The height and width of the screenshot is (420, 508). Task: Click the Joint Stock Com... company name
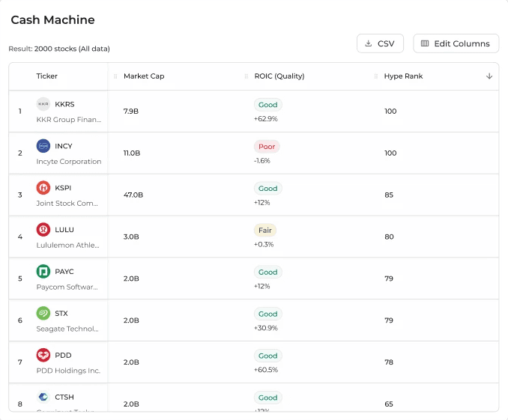tap(67, 203)
